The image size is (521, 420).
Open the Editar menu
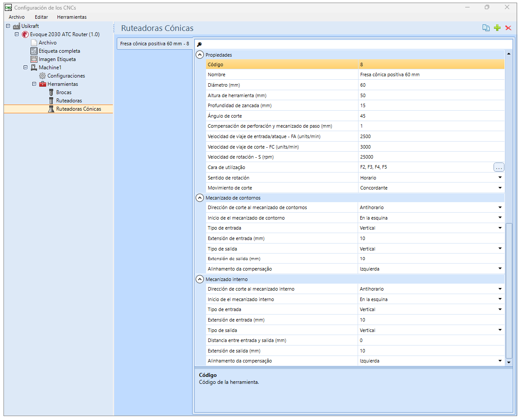[41, 17]
